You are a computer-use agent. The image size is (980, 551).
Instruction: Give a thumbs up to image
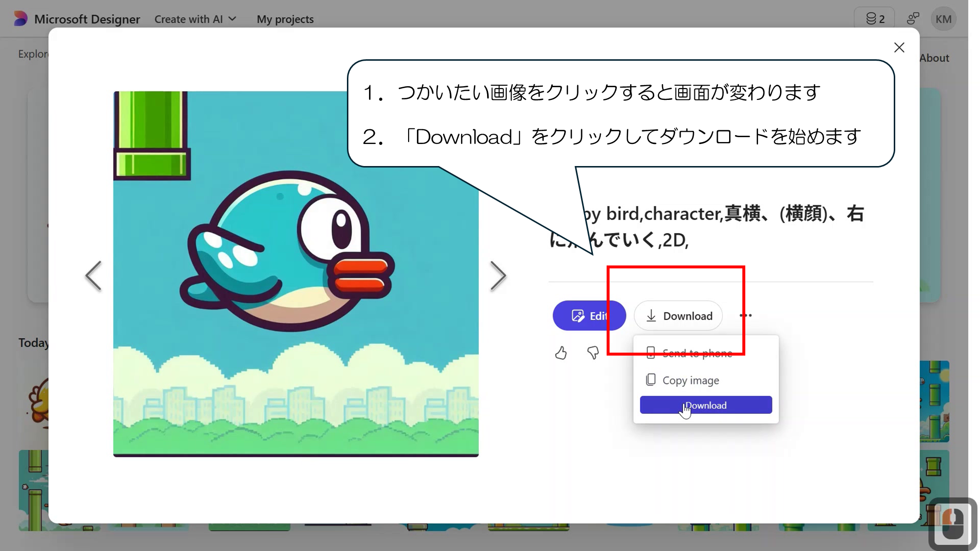coord(561,353)
